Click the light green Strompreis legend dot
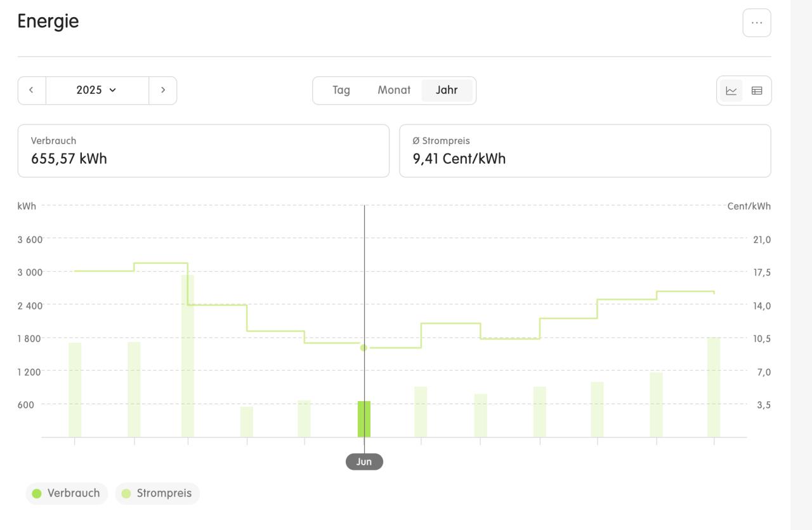This screenshot has height=530, width=812. (126, 493)
